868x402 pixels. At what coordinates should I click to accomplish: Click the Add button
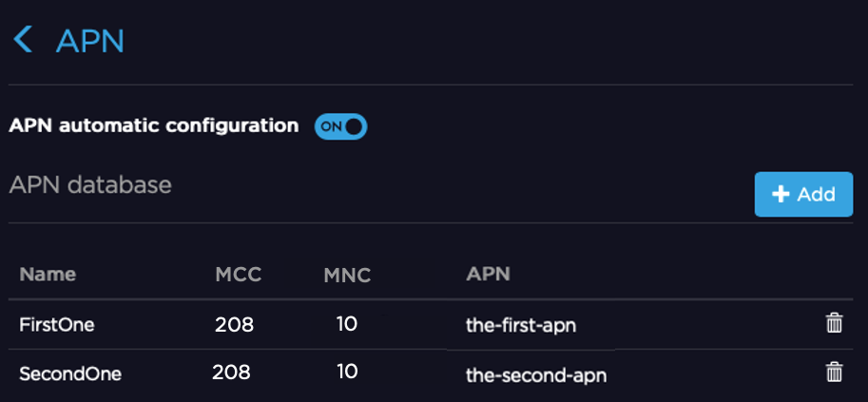[803, 194]
